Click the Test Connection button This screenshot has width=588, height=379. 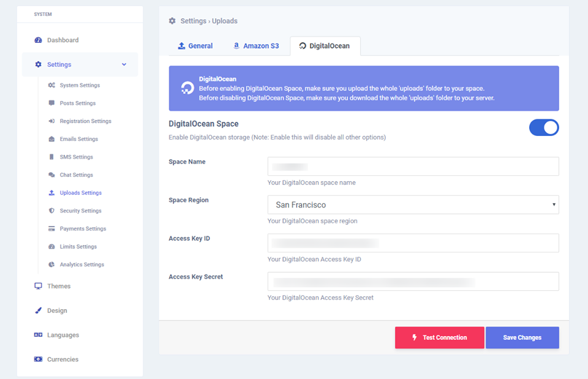440,337
